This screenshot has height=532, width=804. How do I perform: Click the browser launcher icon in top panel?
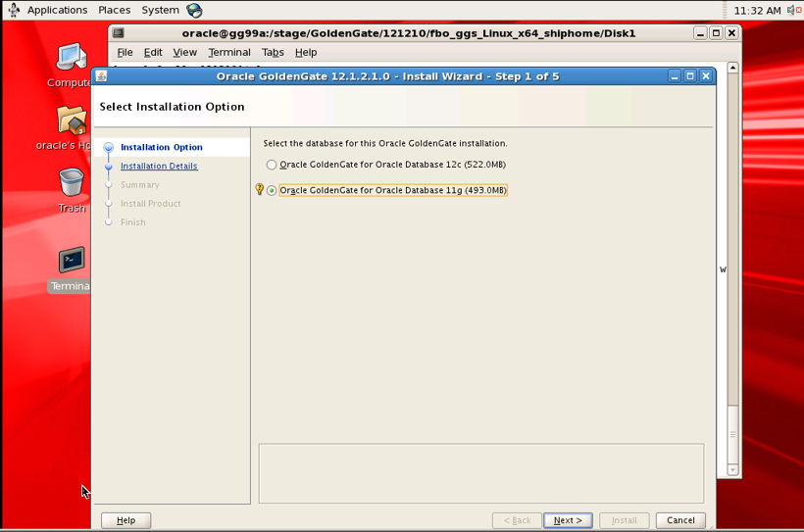click(194, 10)
